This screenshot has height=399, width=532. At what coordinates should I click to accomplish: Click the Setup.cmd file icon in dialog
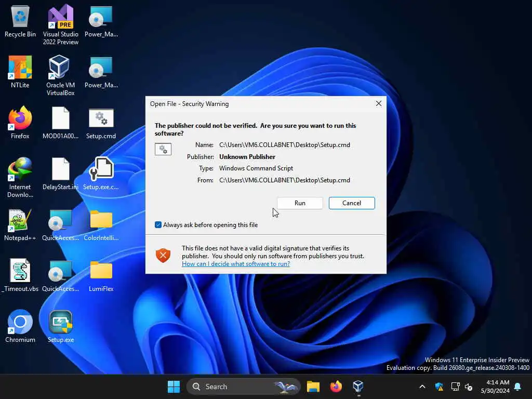(163, 149)
